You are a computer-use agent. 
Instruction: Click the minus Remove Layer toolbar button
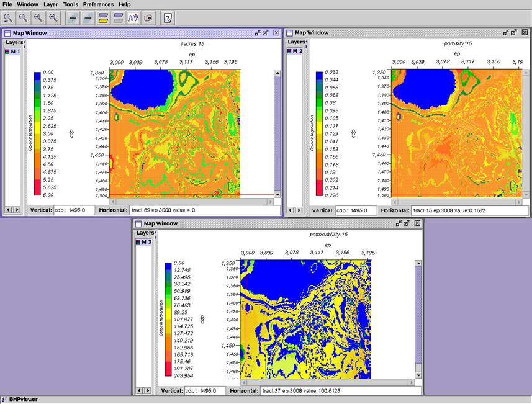pos(88,18)
